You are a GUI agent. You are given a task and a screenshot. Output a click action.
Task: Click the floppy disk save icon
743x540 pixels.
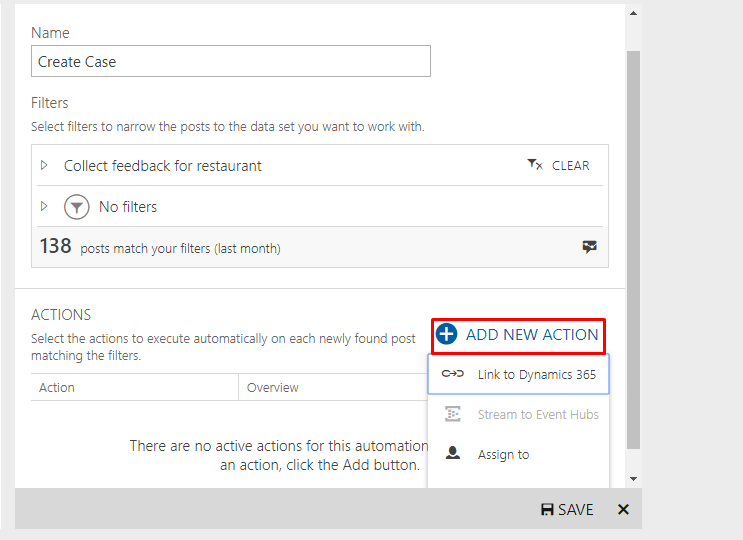point(547,510)
